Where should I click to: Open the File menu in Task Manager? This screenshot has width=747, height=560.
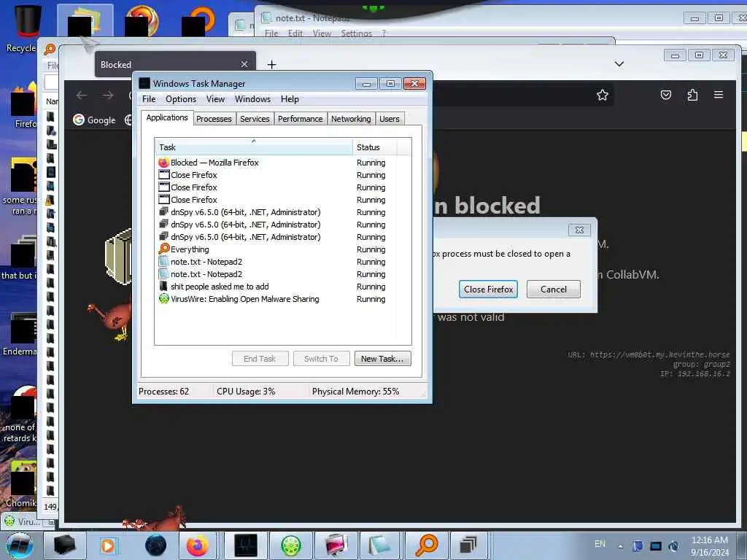click(149, 99)
